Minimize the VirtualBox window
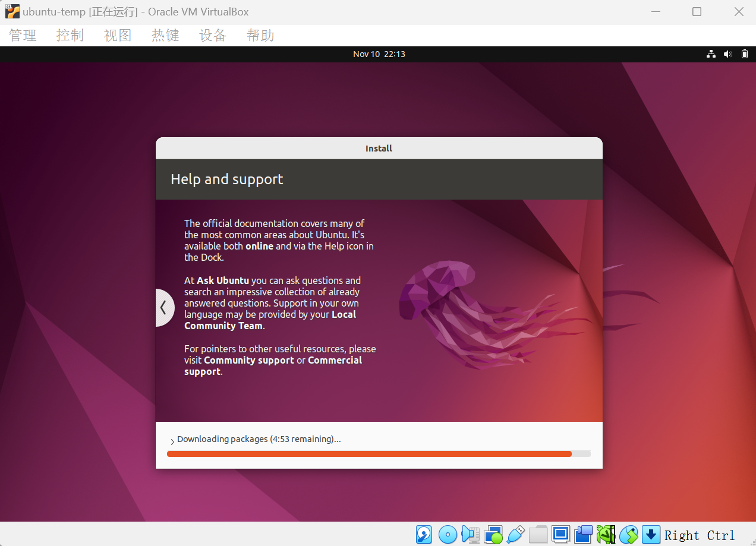The width and height of the screenshot is (756, 546). (x=655, y=12)
